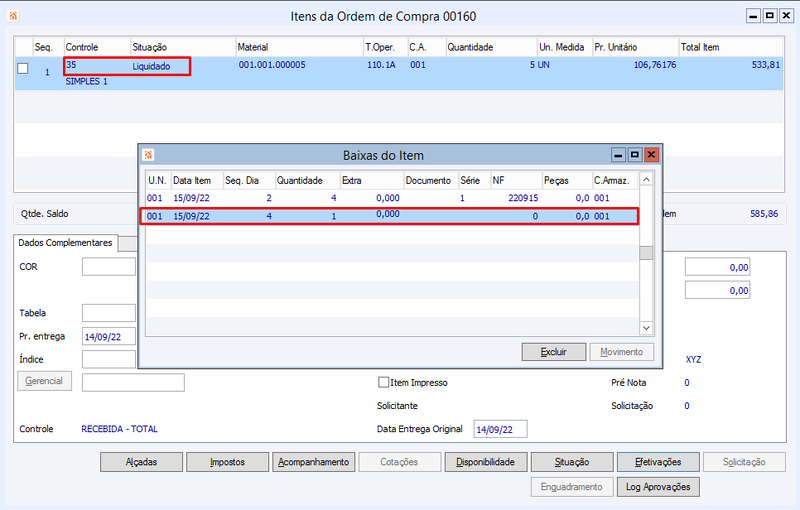The height and width of the screenshot is (510, 800).
Task: Click the Quantidade header in main grid
Action: pos(491,47)
